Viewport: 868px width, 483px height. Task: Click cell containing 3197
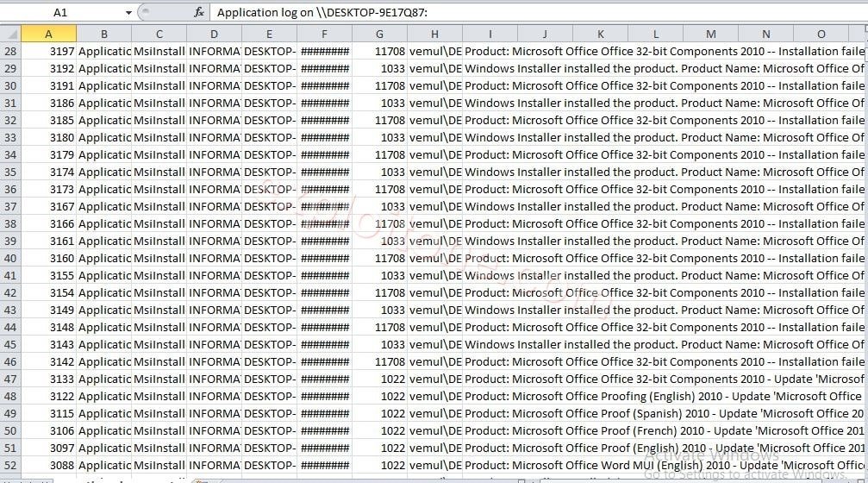[x=49, y=52]
